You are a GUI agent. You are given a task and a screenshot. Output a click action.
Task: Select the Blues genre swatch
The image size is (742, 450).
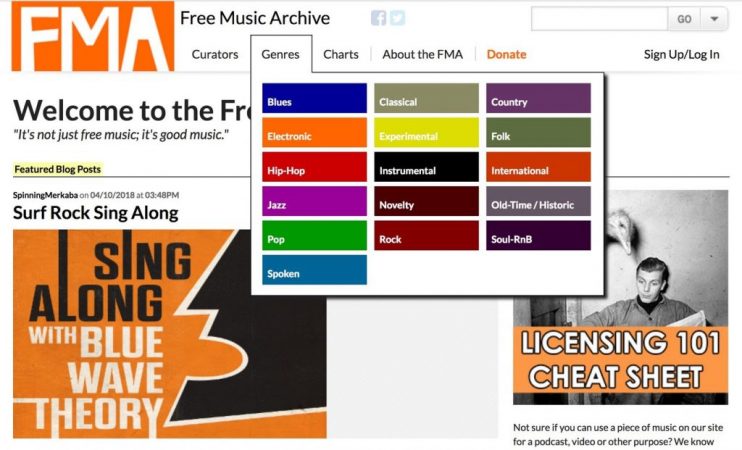click(x=314, y=98)
